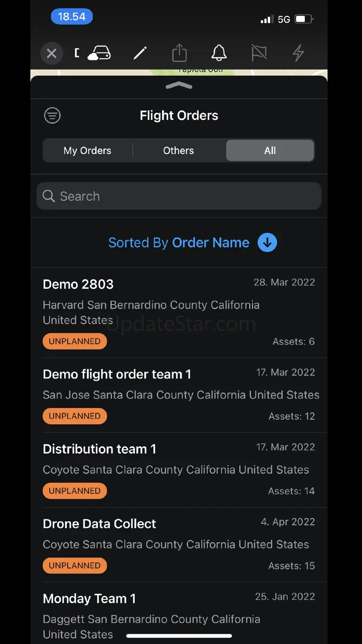Image resolution: width=362 pixels, height=644 pixels.
Task: Select the All tab
Action: point(270,150)
